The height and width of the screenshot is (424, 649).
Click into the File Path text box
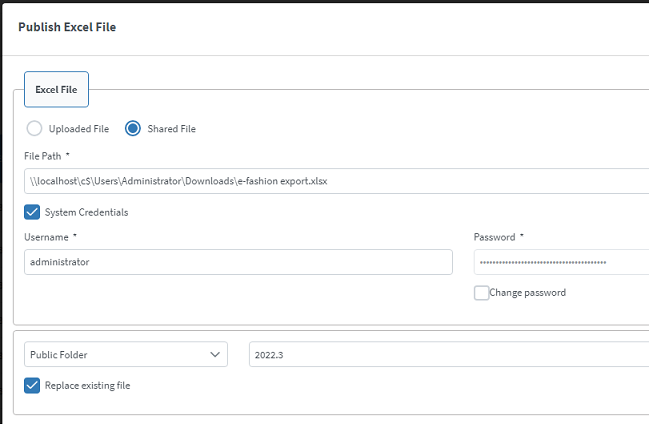click(337, 181)
